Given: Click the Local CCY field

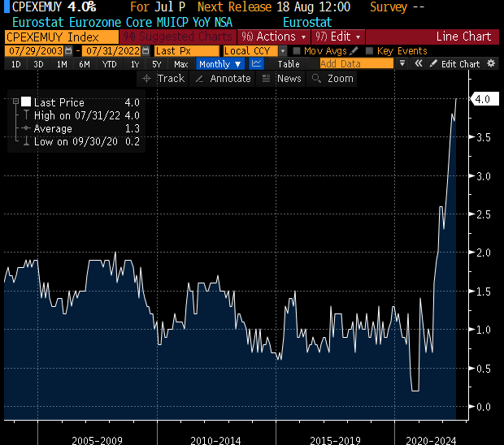Looking at the screenshot, I should (250, 51).
